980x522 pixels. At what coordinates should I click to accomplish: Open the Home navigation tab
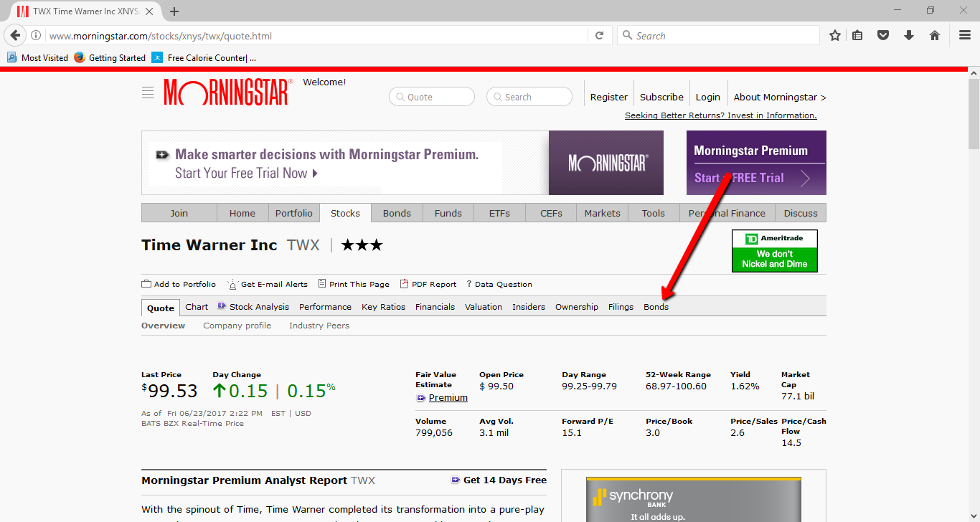pos(242,213)
